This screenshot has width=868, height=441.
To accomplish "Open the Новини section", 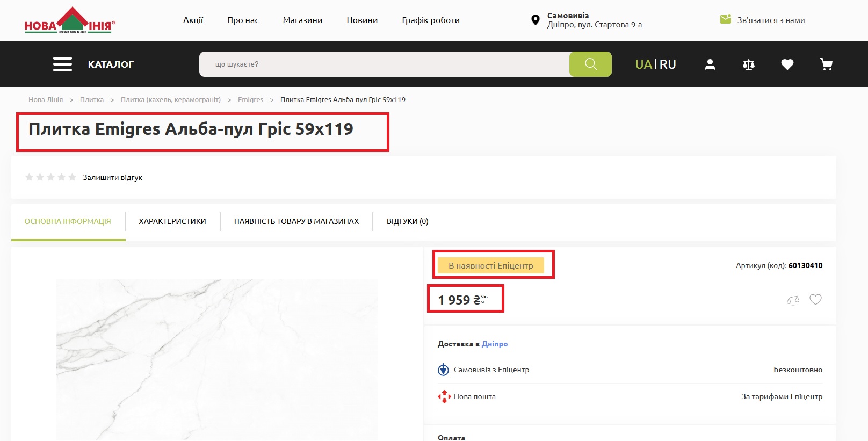I will (362, 20).
